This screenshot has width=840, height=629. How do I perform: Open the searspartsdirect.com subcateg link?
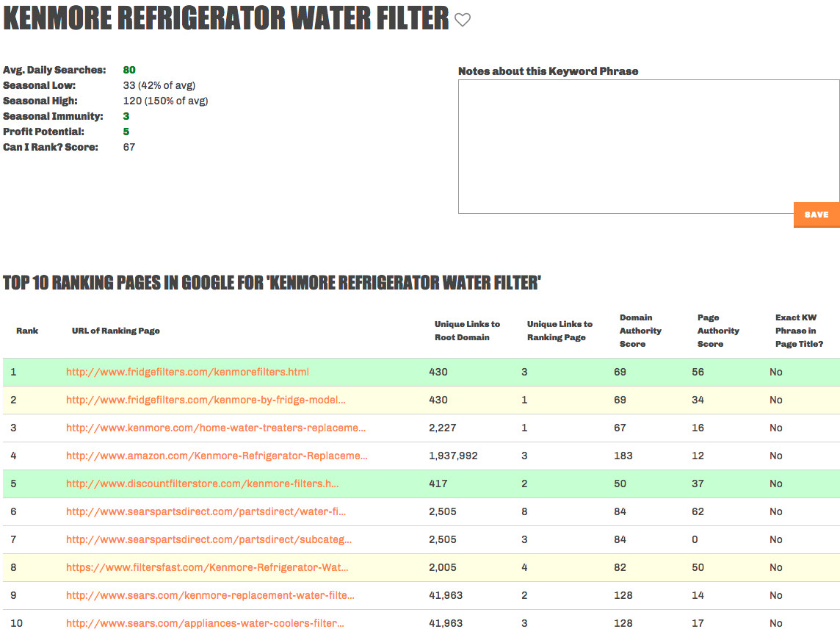[x=209, y=539]
